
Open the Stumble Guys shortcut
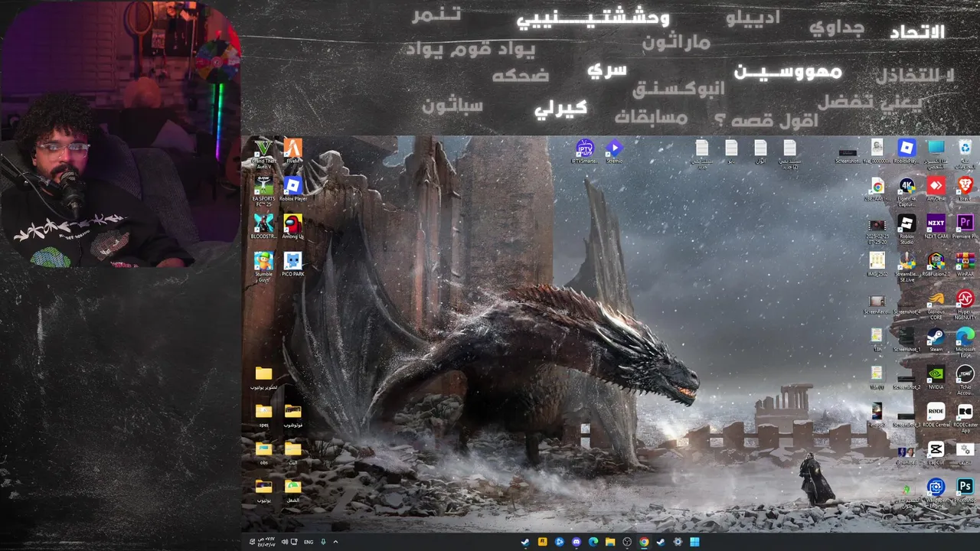click(x=263, y=266)
